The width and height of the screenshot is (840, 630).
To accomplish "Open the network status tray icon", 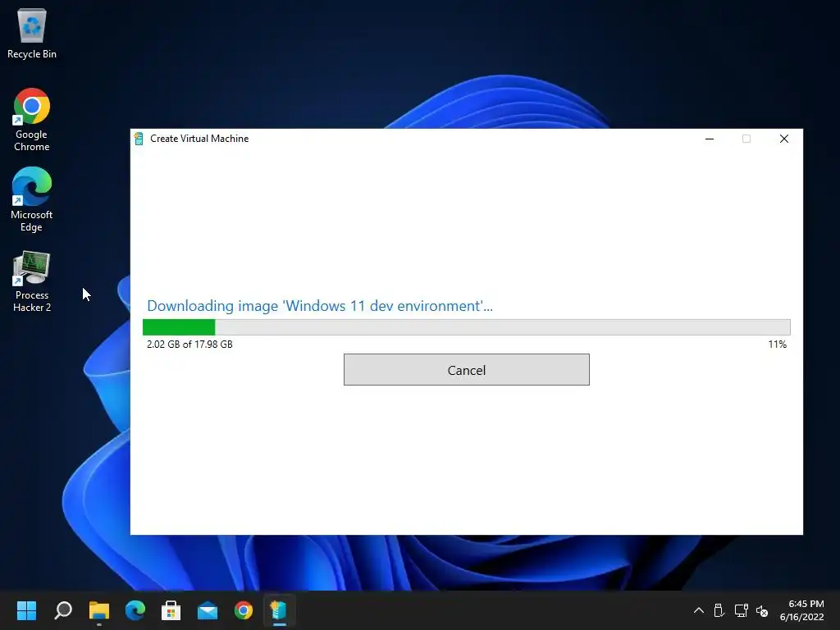I will [741, 610].
